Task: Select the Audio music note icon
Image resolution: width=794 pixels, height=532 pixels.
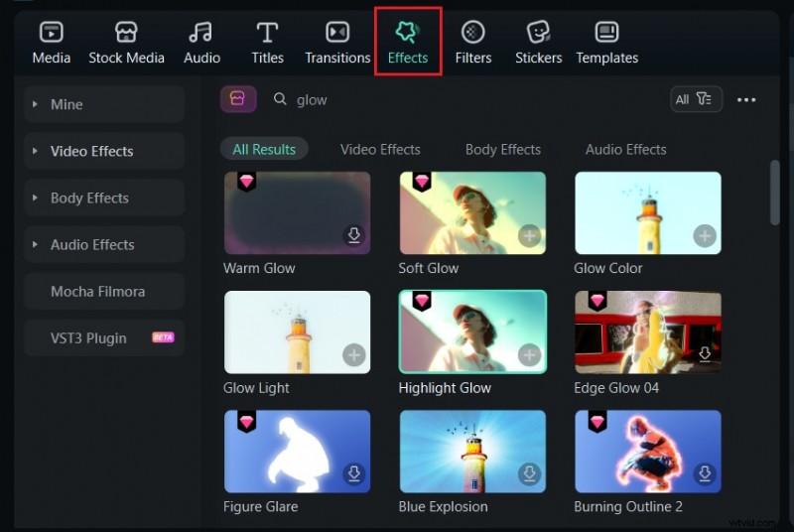Action: [x=201, y=33]
